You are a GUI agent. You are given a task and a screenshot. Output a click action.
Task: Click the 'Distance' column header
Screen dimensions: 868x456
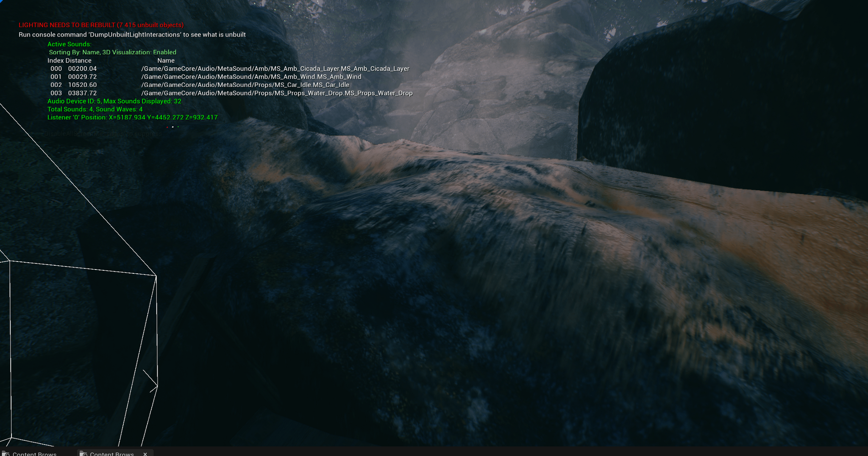(78, 61)
